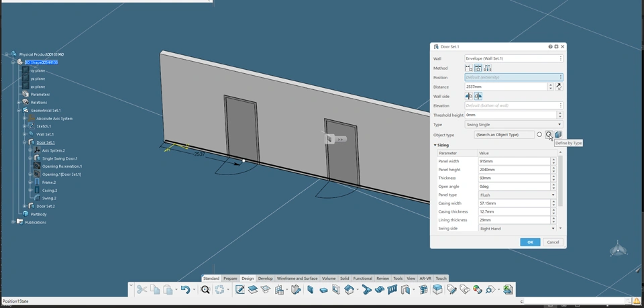Open the Wall field options menu dots
This screenshot has height=308, width=644.
pos(560,59)
